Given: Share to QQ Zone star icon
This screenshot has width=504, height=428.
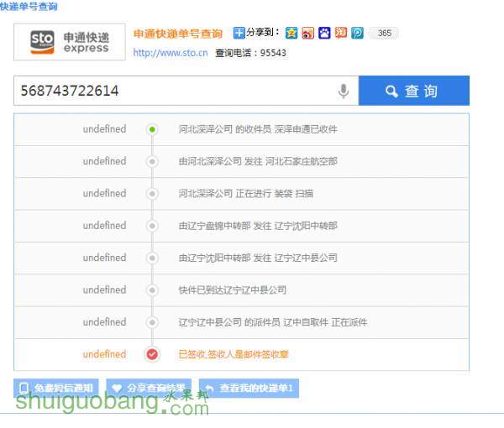Looking at the screenshot, I should coord(291,34).
